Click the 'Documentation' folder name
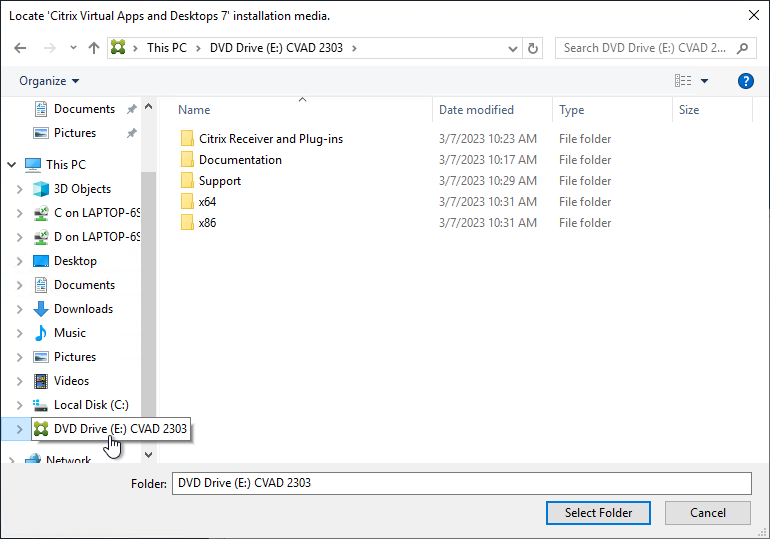 [240, 160]
